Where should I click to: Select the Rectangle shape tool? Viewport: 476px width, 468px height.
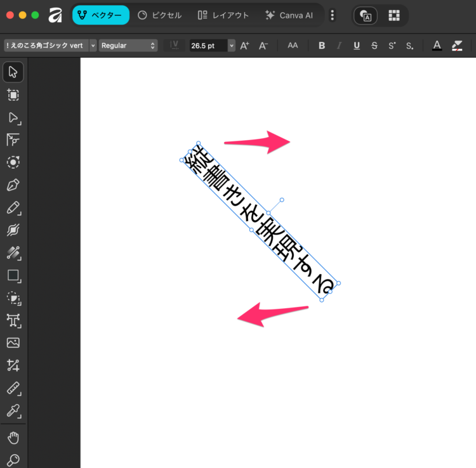pyautogui.click(x=13, y=275)
